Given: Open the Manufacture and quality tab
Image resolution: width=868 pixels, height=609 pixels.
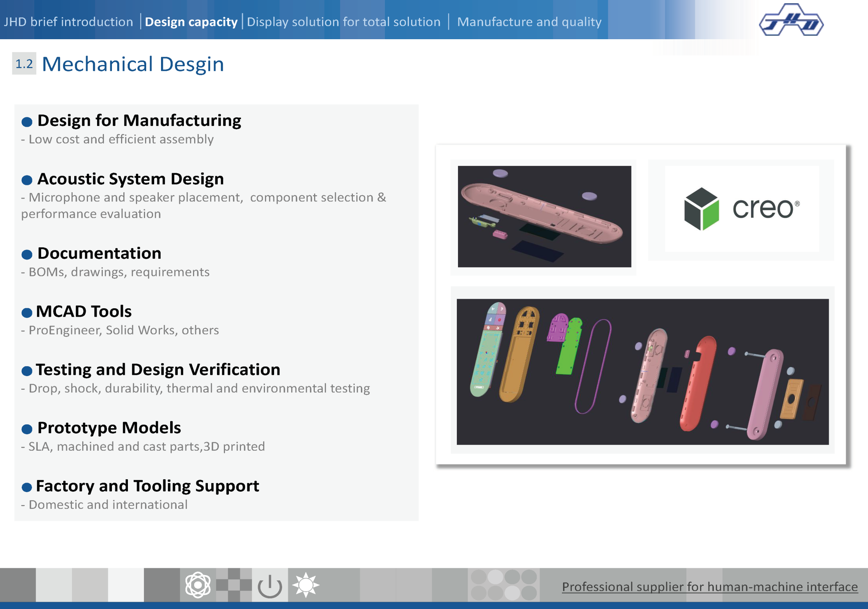Looking at the screenshot, I should tap(529, 22).
